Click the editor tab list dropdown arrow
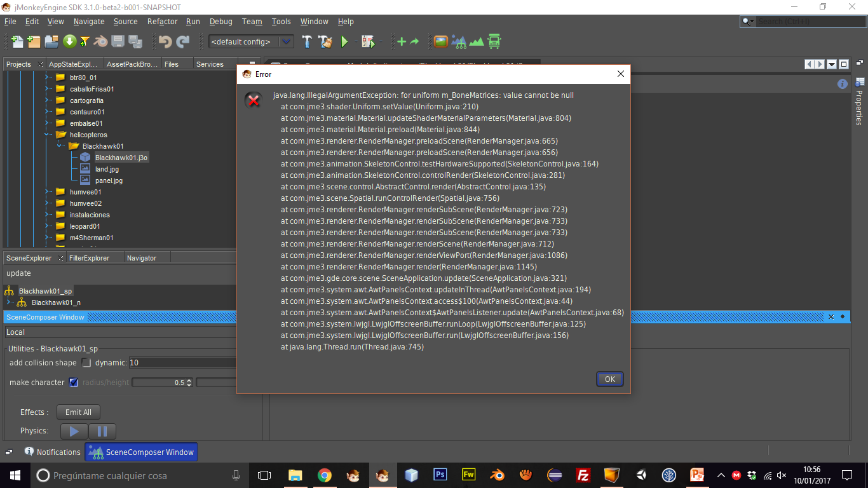This screenshot has height=488, width=868. 832,64
